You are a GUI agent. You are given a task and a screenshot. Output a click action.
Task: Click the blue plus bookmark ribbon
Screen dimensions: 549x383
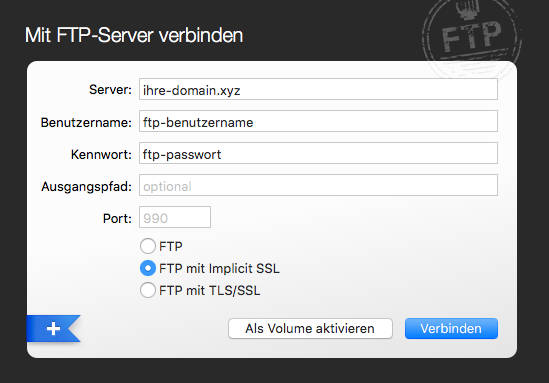coord(54,328)
